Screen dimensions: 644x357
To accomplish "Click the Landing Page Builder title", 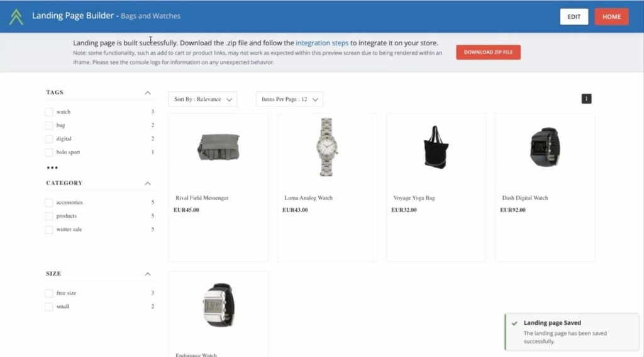I will [x=73, y=16].
